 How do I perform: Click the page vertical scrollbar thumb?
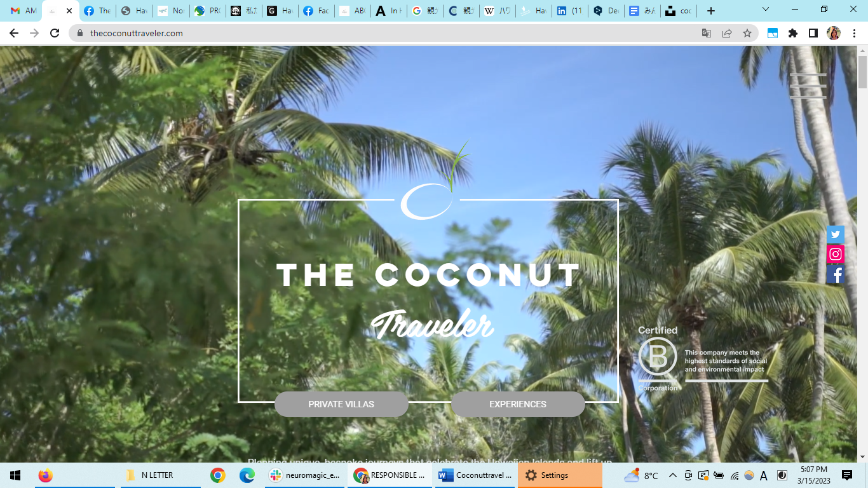coord(862,73)
